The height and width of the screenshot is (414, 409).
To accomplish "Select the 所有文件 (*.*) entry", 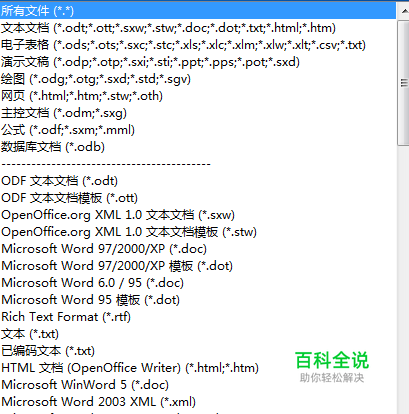I will click(x=198, y=11).
